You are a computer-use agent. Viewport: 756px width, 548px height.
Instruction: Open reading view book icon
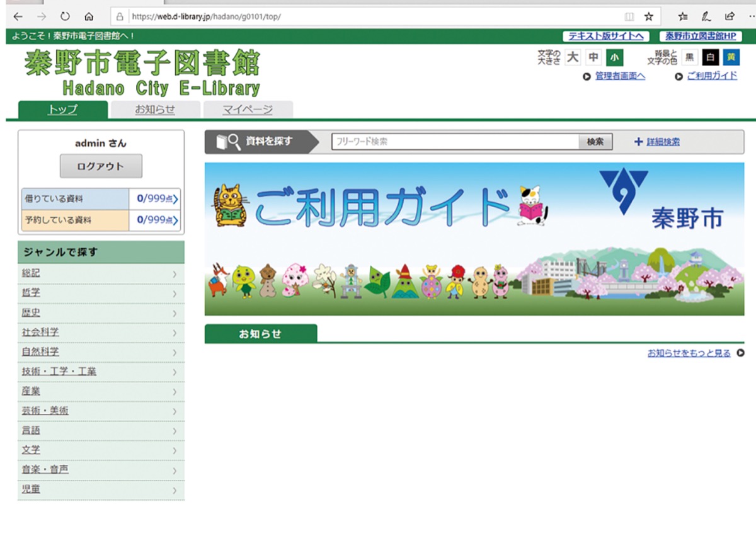(628, 16)
